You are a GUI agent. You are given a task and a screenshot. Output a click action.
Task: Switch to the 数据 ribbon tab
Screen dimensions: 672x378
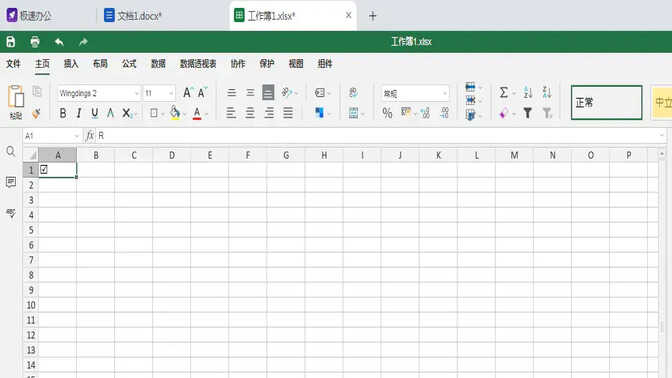158,64
